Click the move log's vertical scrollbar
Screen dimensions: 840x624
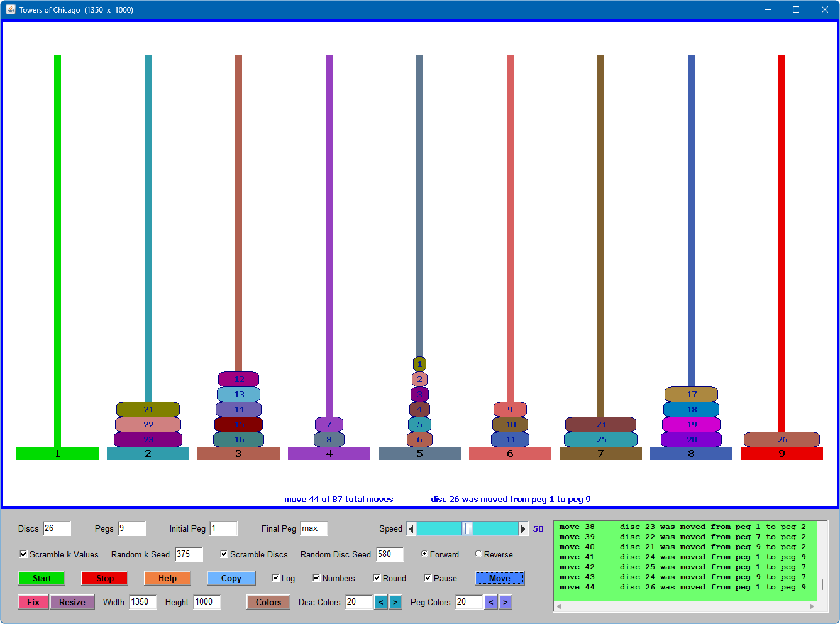[x=822, y=584]
